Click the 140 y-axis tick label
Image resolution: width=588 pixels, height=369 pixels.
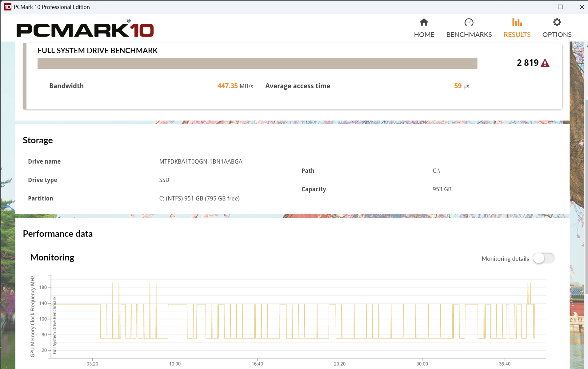[x=43, y=303]
